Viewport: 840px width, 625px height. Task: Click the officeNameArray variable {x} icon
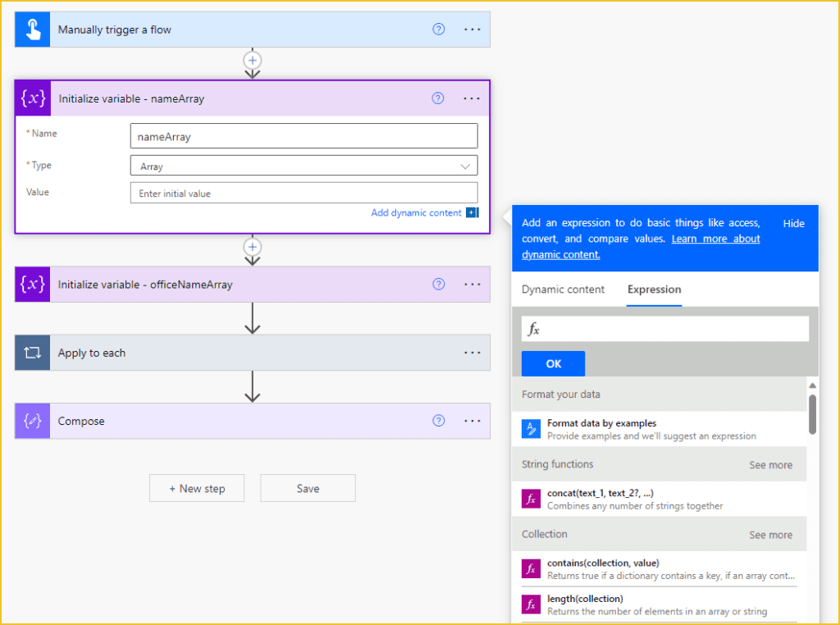pyautogui.click(x=31, y=284)
